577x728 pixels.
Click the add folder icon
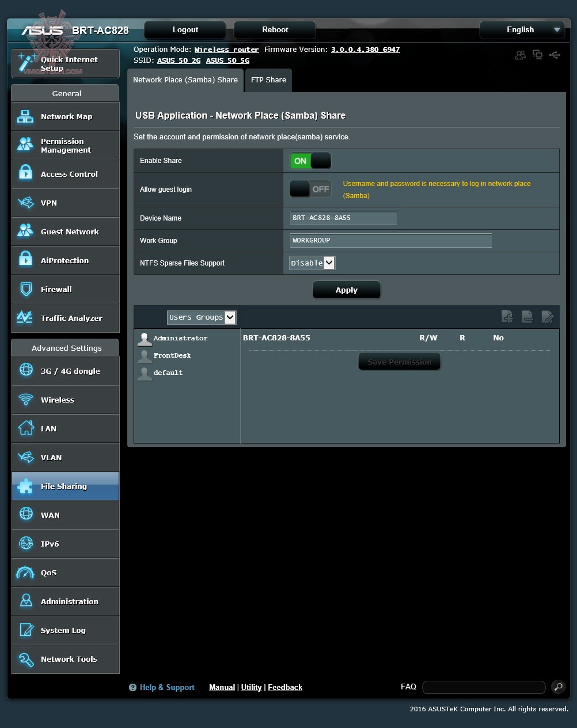coord(507,316)
